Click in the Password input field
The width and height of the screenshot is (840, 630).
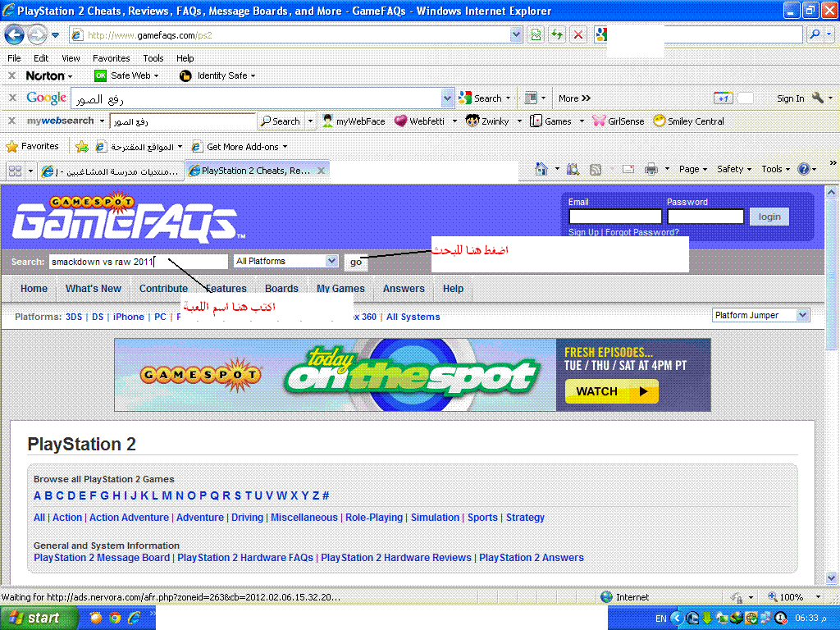pos(705,217)
